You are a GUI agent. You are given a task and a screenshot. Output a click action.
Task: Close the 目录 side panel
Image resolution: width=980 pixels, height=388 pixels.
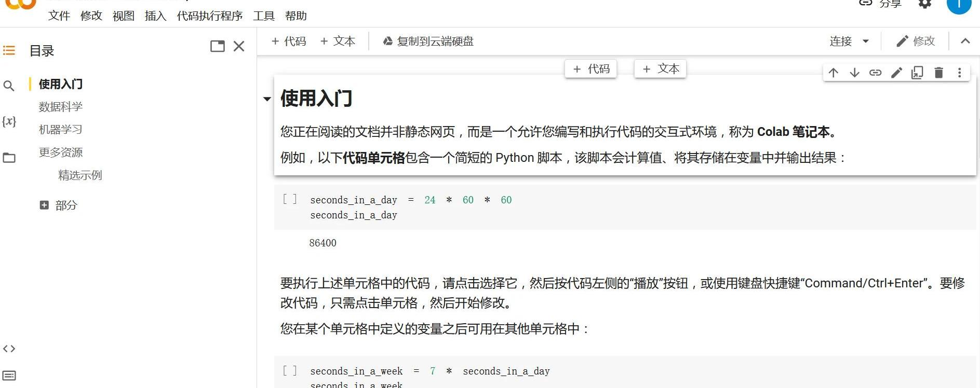[239, 47]
